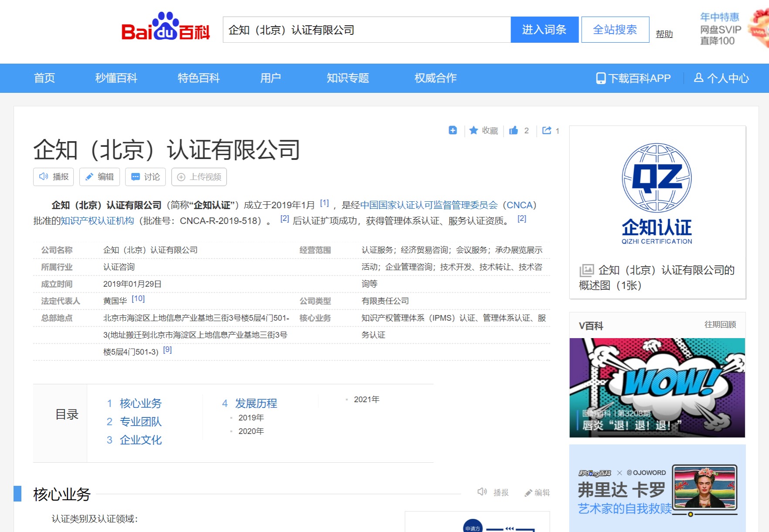769x532 pixels.
Task: Jump to 核心业务 in the contents
Action: pos(141,403)
